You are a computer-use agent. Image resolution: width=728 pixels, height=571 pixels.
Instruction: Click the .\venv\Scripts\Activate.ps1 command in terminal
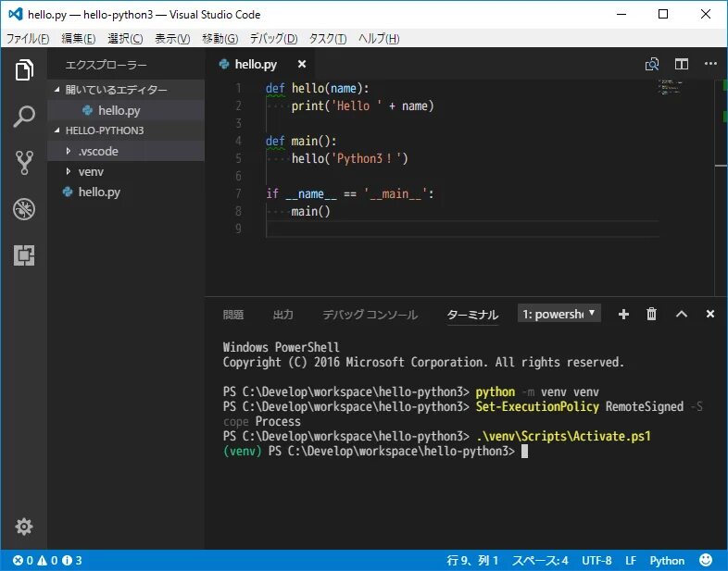tap(563, 436)
